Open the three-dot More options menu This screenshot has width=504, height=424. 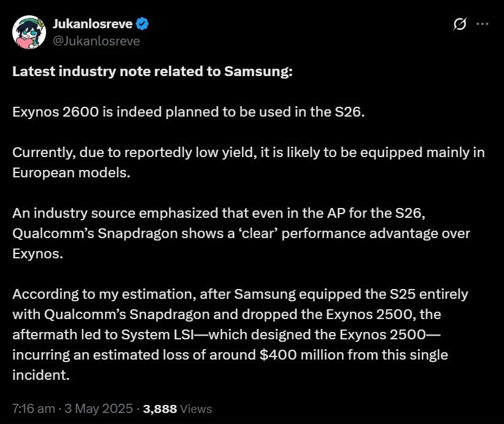(482, 25)
